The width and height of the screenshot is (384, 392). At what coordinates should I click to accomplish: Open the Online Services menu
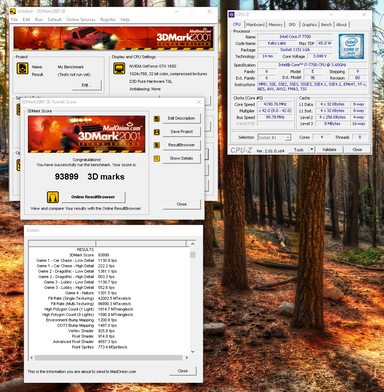tap(81, 20)
